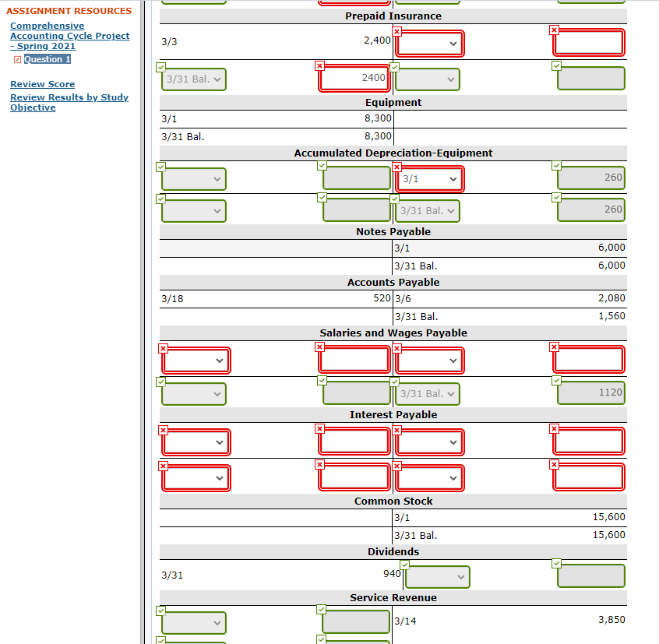Open Salaries and Wages Payable credit date dropdown
Image resolution: width=659 pixels, height=644 pixels.
click(x=429, y=361)
